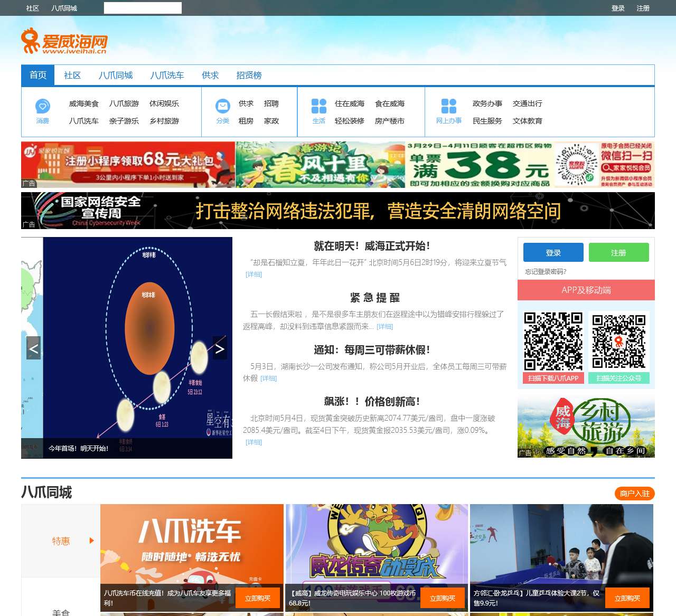Open the 招聘 link
Image resolution: width=676 pixels, height=616 pixels.
pyautogui.click(x=271, y=103)
